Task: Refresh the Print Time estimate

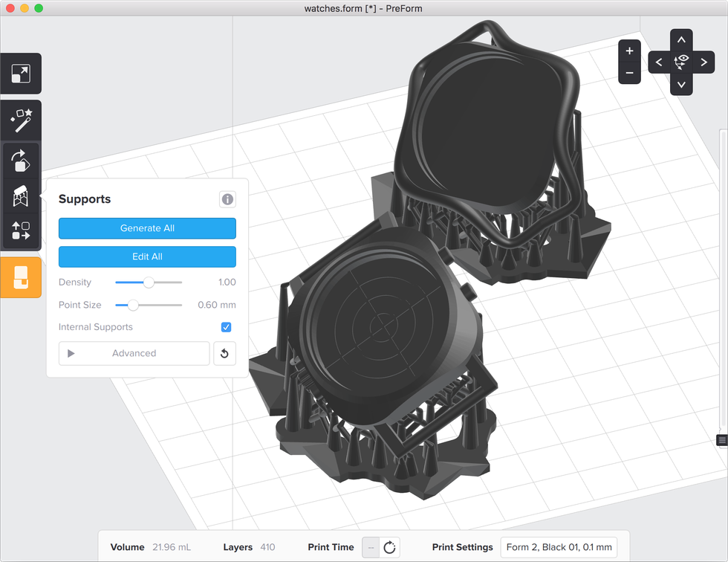Action: coord(389,546)
